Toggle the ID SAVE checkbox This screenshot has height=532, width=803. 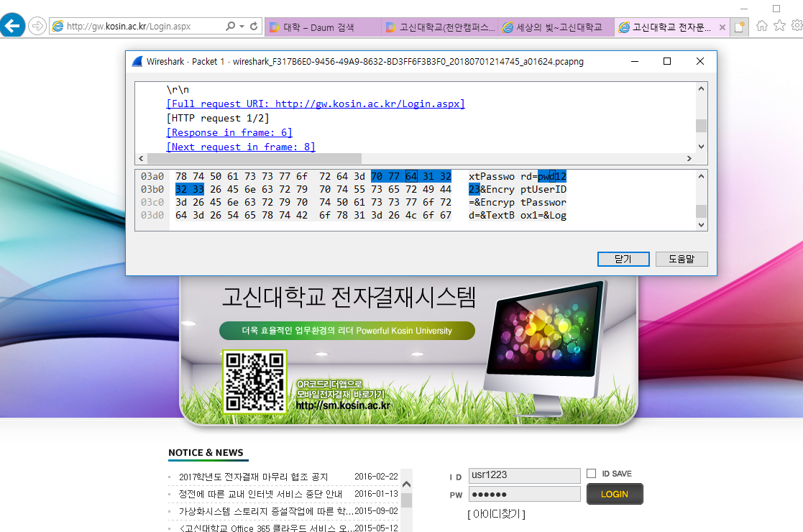click(592, 474)
